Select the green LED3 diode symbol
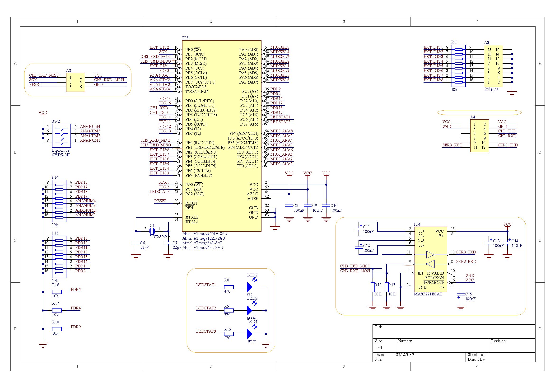The image size is (555, 392). click(x=250, y=310)
